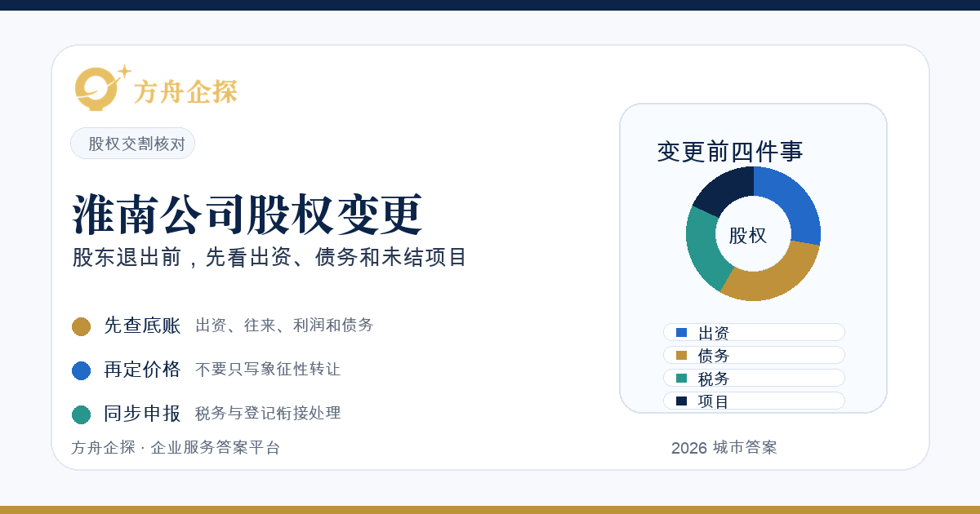Click description 税务与登记衔接处理
The width and height of the screenshot is (980, 514).
pyautogui.click(x=268, y=414)
